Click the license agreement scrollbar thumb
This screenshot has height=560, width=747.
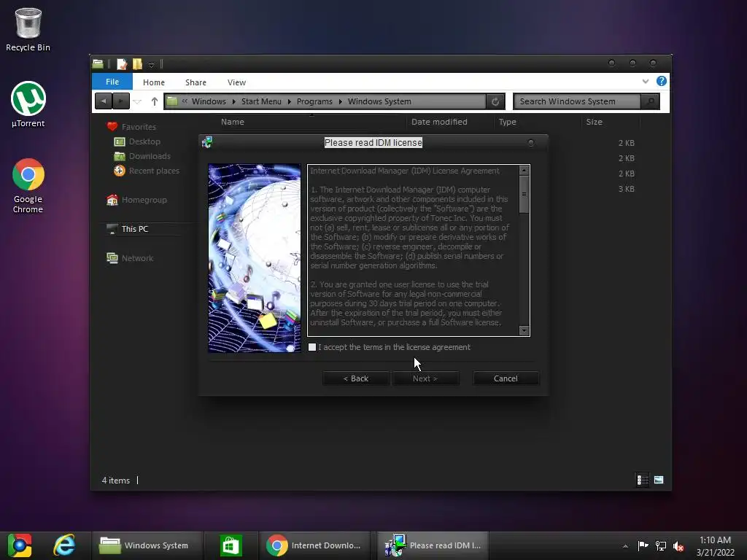pyautogui.click(x=524, y=194)
